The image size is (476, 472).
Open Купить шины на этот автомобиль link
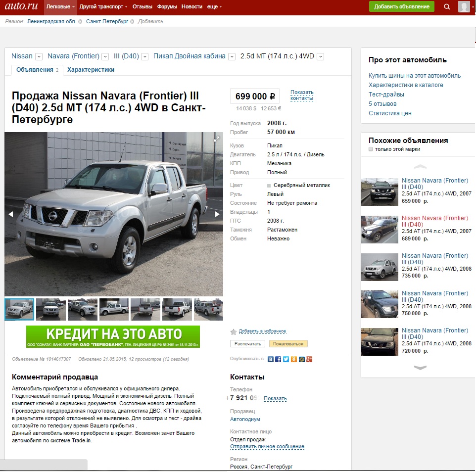[414, 76]
